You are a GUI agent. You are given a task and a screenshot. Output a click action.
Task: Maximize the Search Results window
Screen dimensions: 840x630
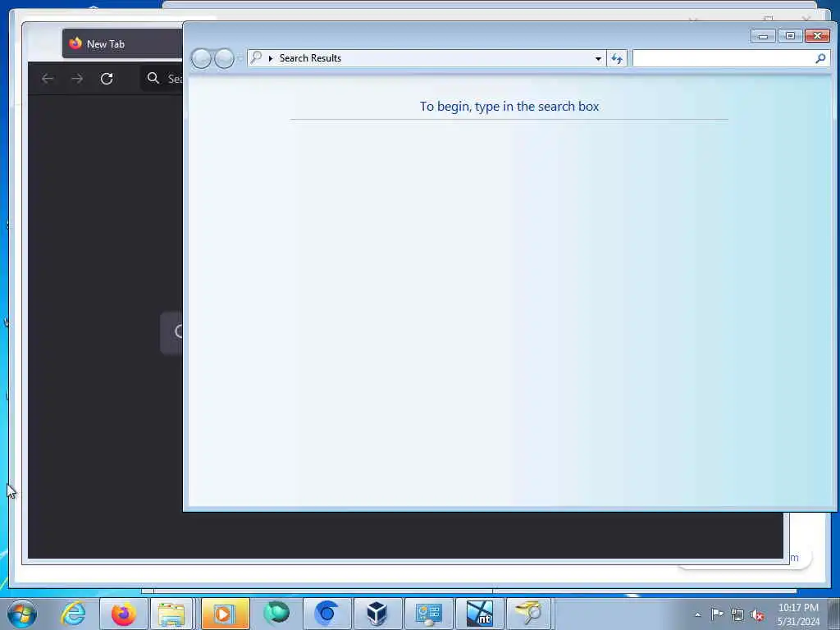[x=790, y=36]
